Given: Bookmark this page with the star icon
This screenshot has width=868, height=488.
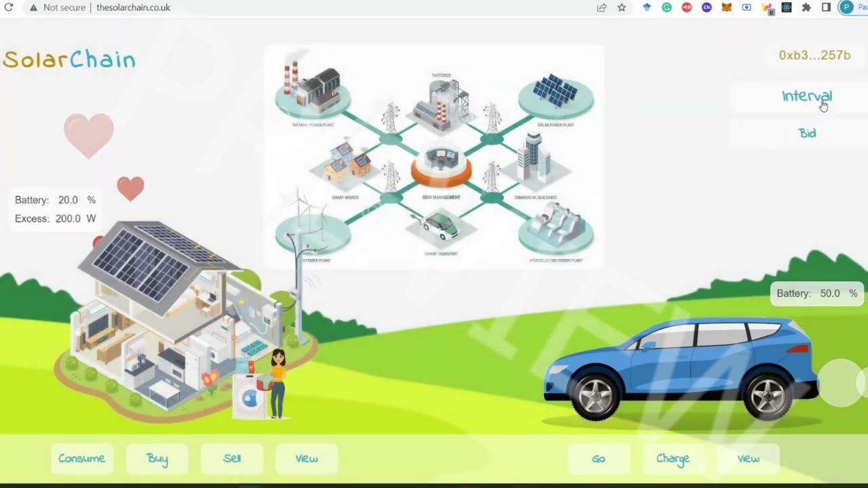Looking at the screenshot, I should tap(622, 7).
